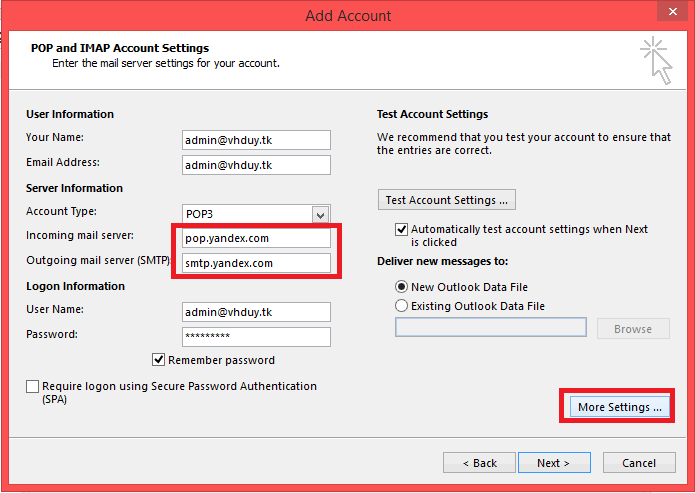695x493 pixels.
Task: Enable Require logon using Secure Password Authentication
Action: pos(33,386)
